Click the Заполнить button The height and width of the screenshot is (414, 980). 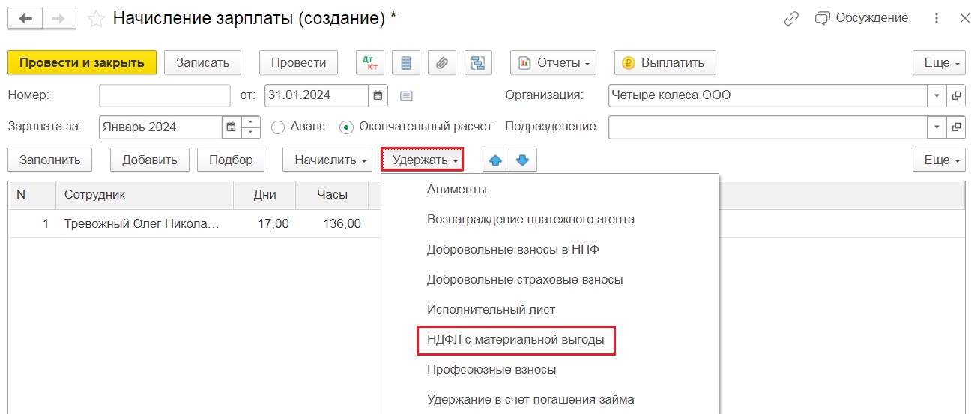[49, 160]
